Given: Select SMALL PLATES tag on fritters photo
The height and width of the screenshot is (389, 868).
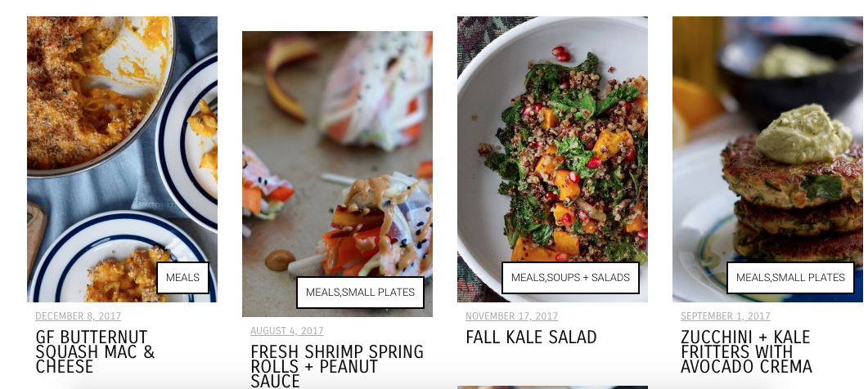Looking at the screenshot, I should tap(809, 278).
